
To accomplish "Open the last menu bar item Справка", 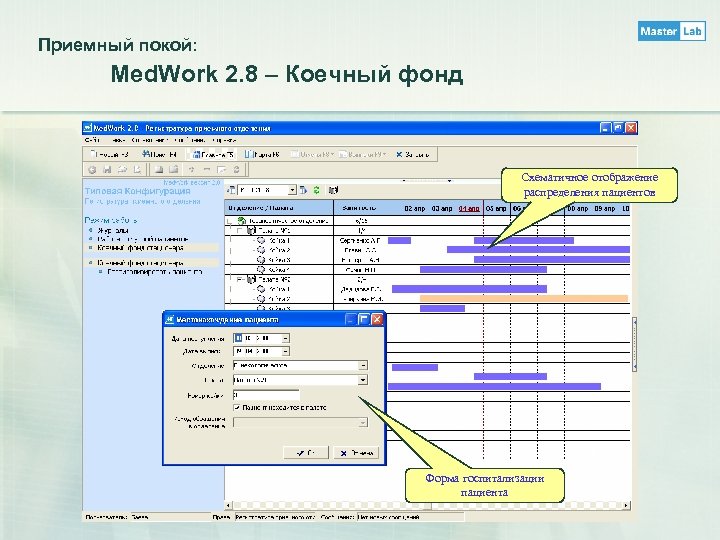I will (224, 140).
